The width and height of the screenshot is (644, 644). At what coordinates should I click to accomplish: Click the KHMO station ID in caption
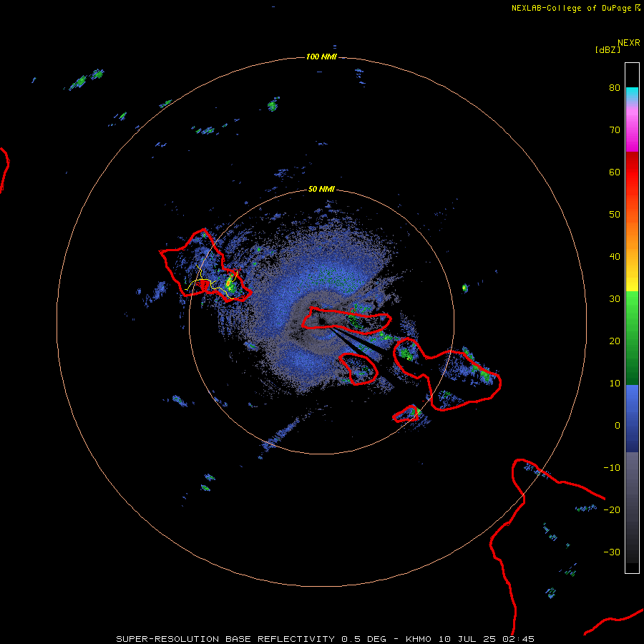[x=418, y=639]
